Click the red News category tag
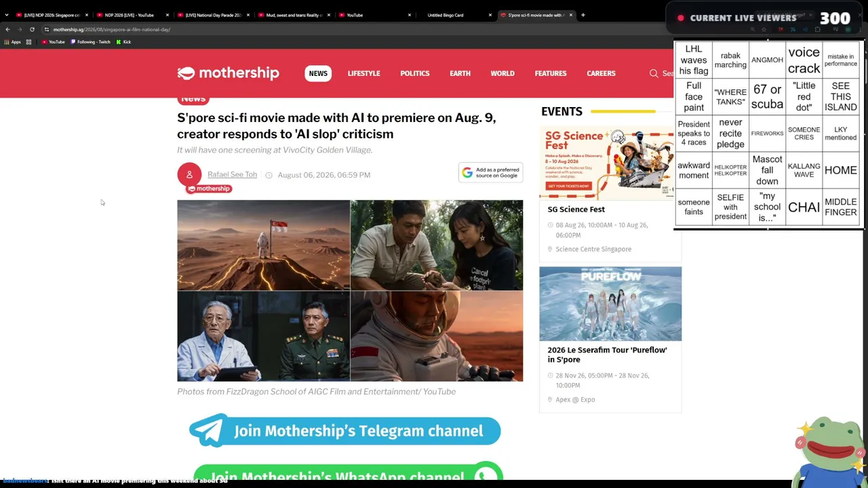This screenshot has height=488, width=868. (193, 100)
